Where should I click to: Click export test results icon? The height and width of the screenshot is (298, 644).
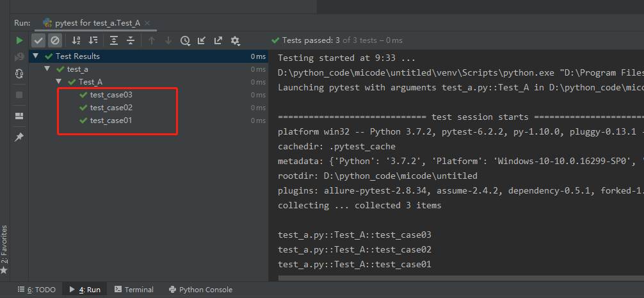coord(218,40)
